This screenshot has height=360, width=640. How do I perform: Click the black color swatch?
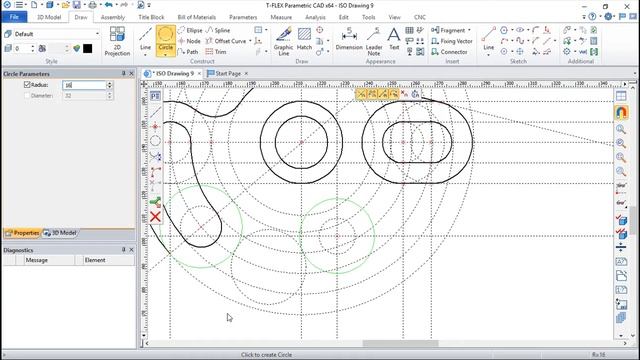point(87,49)
